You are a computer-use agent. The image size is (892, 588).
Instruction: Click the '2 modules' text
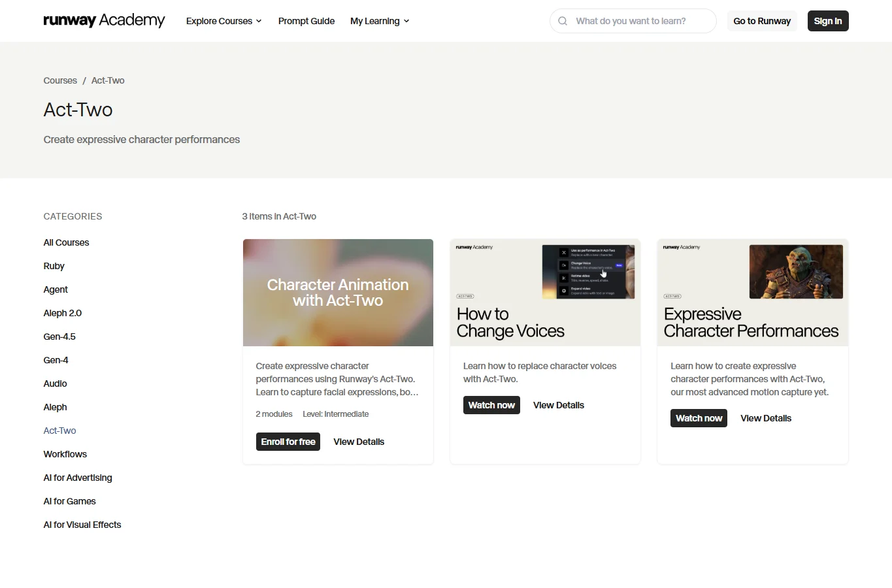(x=274, y=414)
